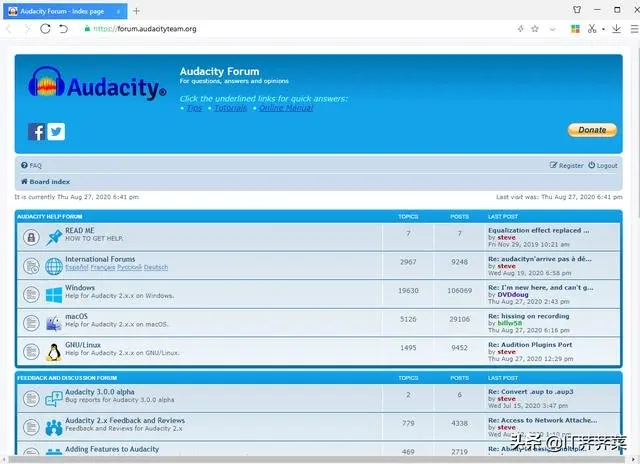Open the macOS help forum
The height and width of the screenshot is (464, 640).
[x=76, y=316]
